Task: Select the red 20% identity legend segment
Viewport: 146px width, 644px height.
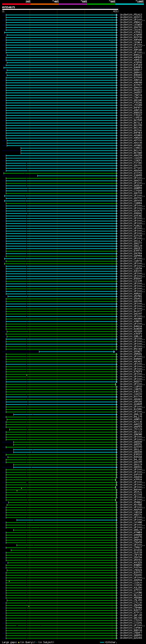Action: 16,4
